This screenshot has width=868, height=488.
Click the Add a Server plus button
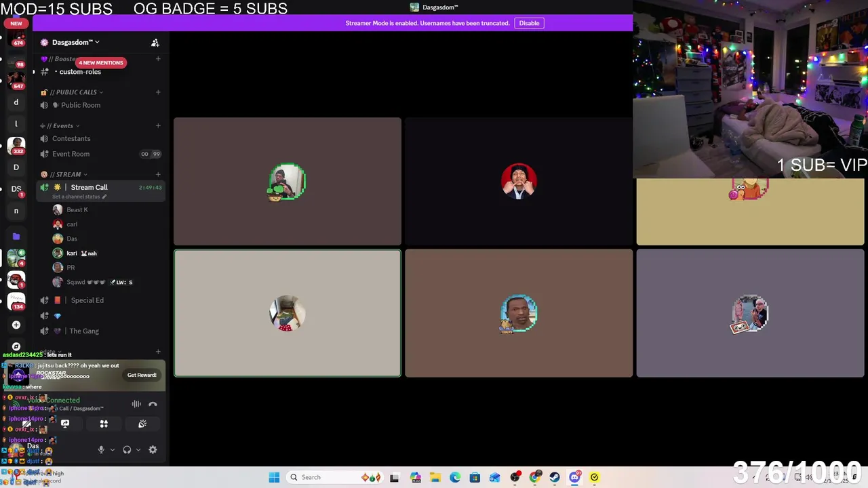tap(16, 325)
